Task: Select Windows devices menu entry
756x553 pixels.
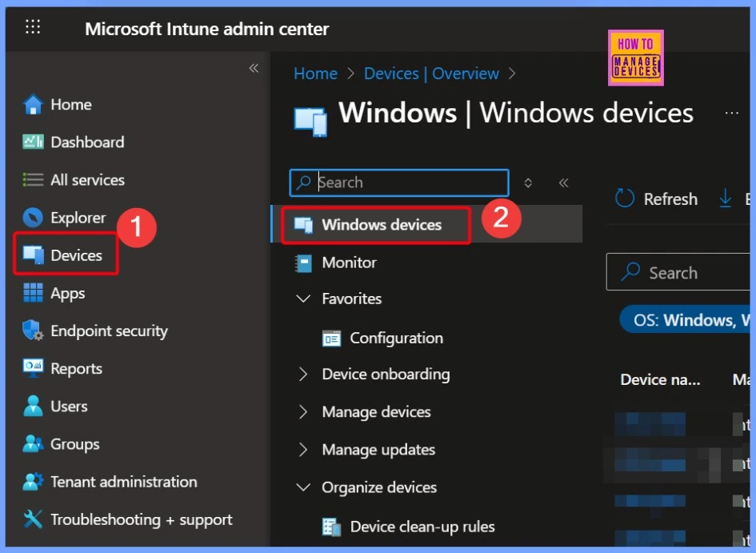Action: 426,225
